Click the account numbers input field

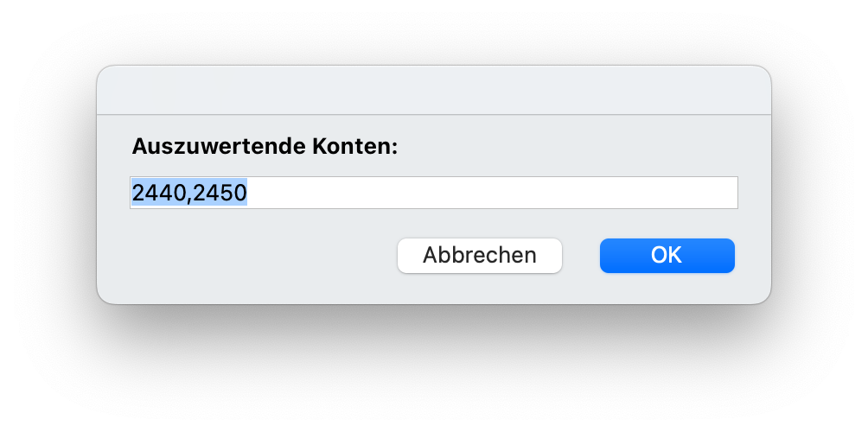433,193
